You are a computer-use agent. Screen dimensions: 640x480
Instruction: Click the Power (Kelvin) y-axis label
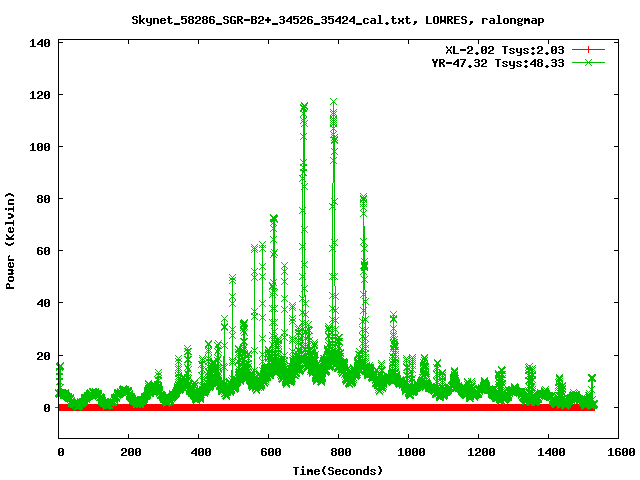pos(10,241)
